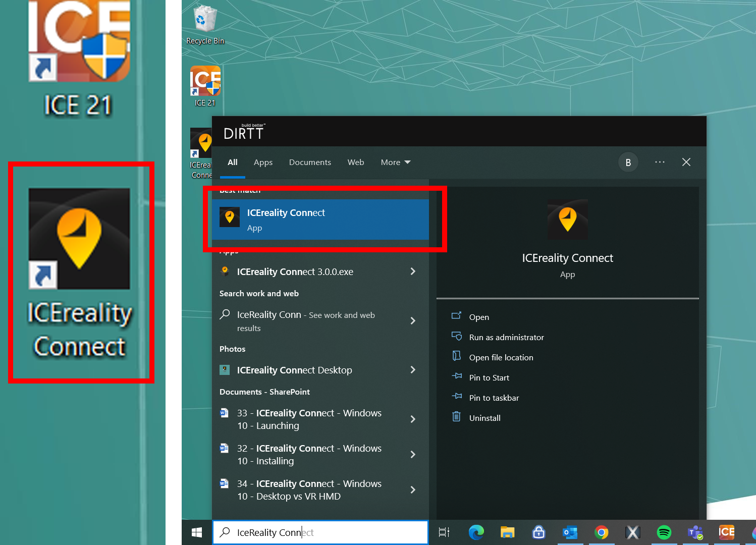Open the ICE app from the taskbar
Viewport: 756px width, 545px height.
(726, 532)
